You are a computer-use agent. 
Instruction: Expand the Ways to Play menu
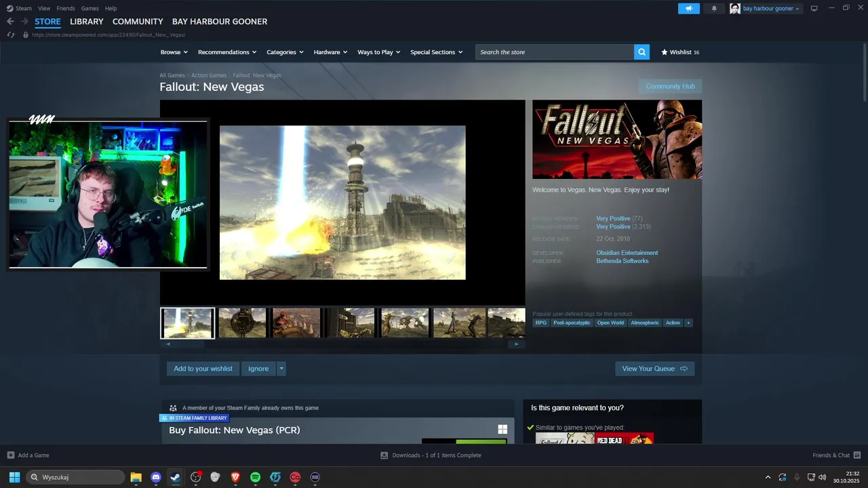click(x=379, y=52)
